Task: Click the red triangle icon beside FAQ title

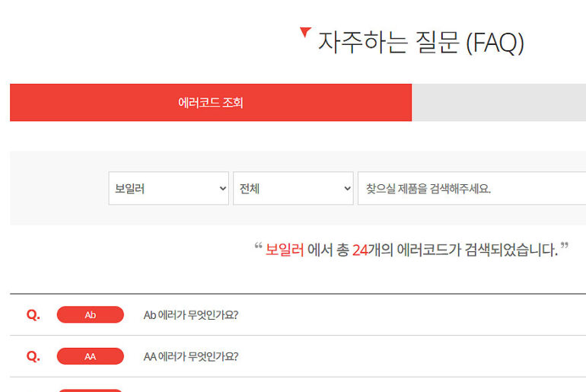Action: 305,33
